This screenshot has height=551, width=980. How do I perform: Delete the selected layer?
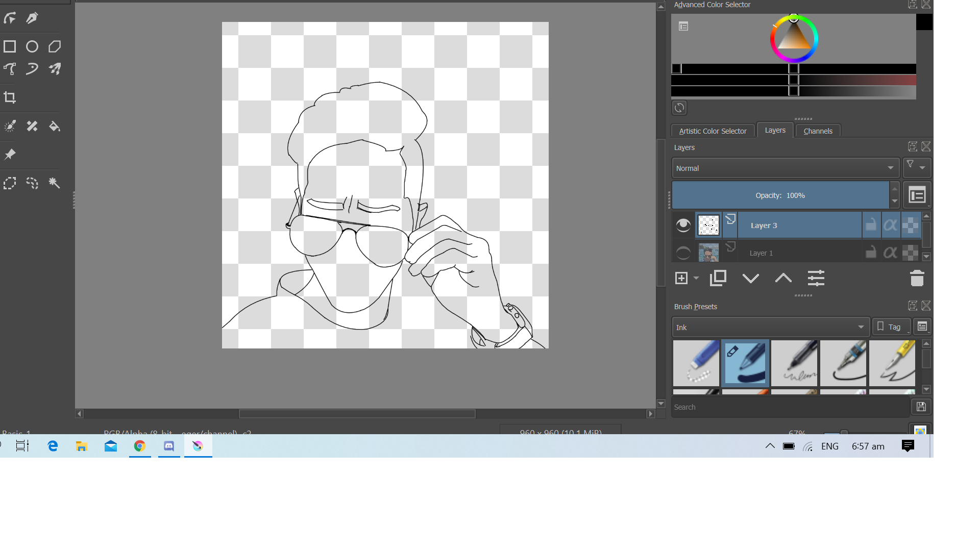click(917, 278)
